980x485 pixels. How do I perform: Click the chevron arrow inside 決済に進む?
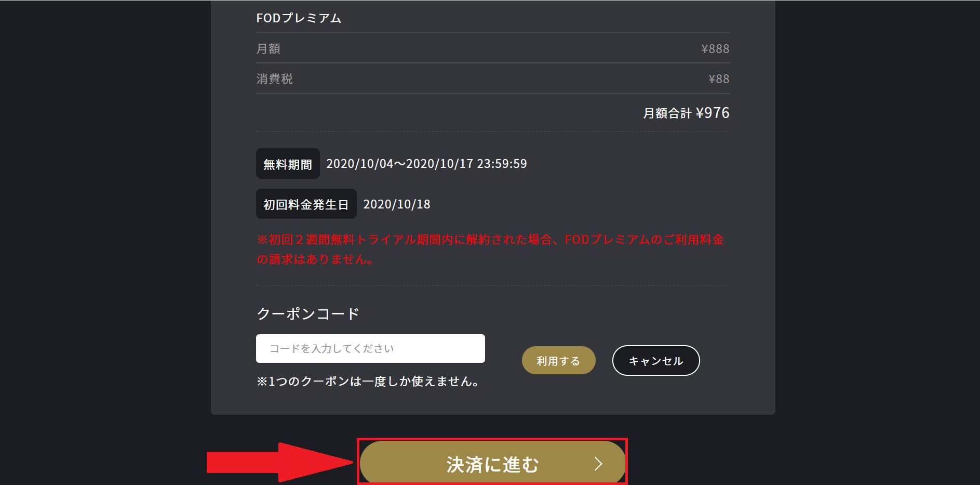tap(598, 464)
